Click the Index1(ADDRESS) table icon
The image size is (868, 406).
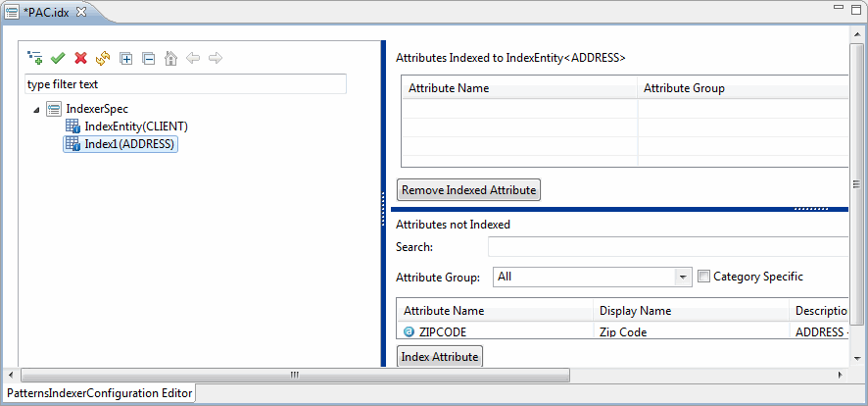coord(73,144)
